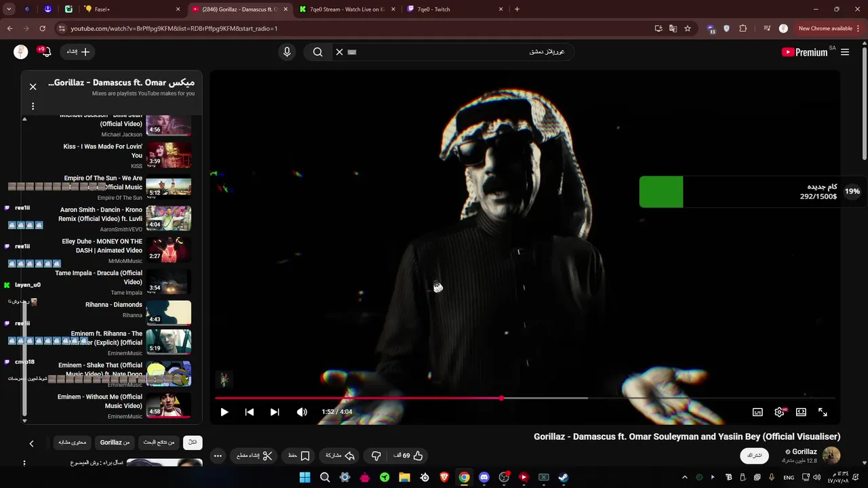The image size is (868, 488).
Task: Like the video with thumbs up
Action: 408,456
